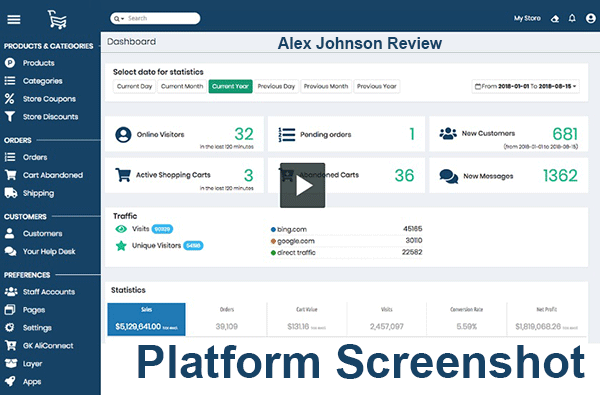The width and height of the screenshot is (600, 395).
Task: Click the cloud upload icon
Action: coord(554,18)
